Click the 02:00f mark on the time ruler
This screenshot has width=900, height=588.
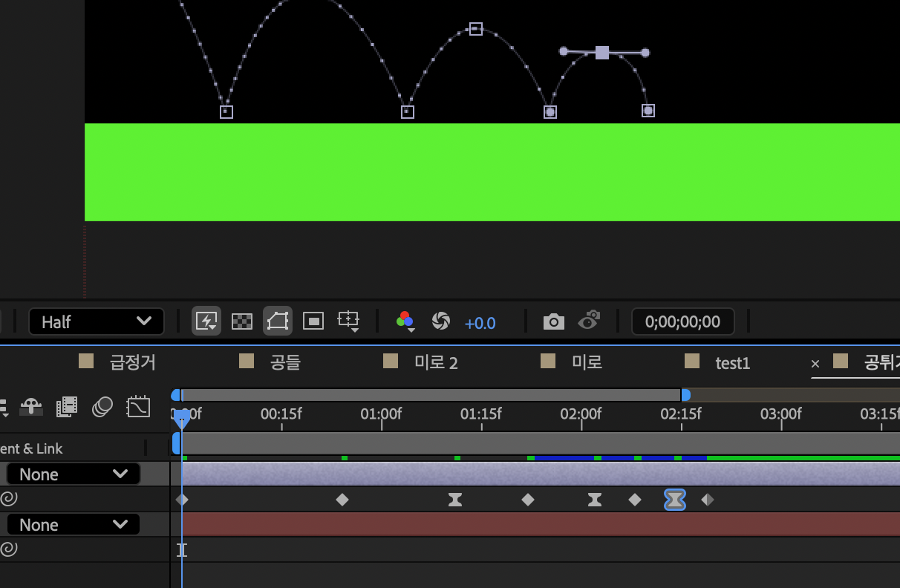581,414
